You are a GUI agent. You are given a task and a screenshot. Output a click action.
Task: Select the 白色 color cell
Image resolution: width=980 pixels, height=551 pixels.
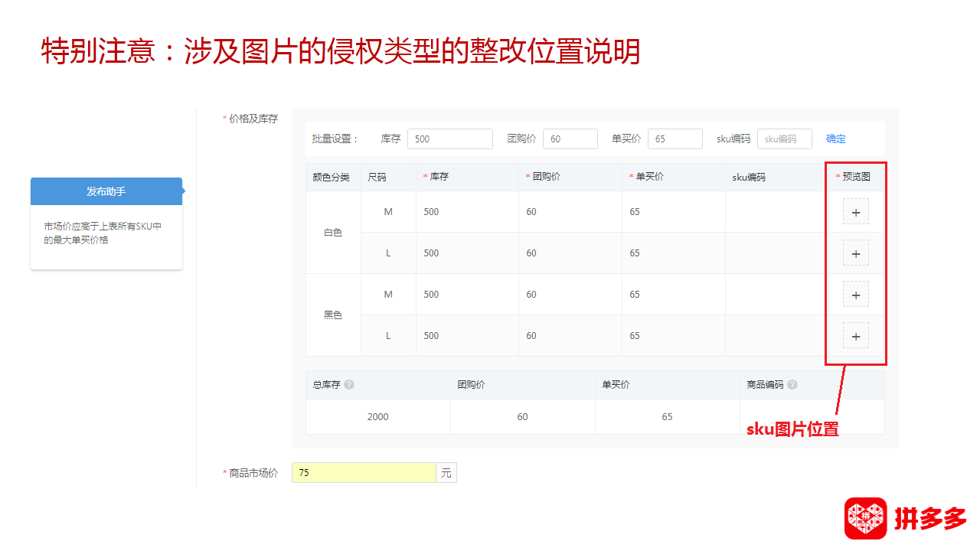coord(333,233)
